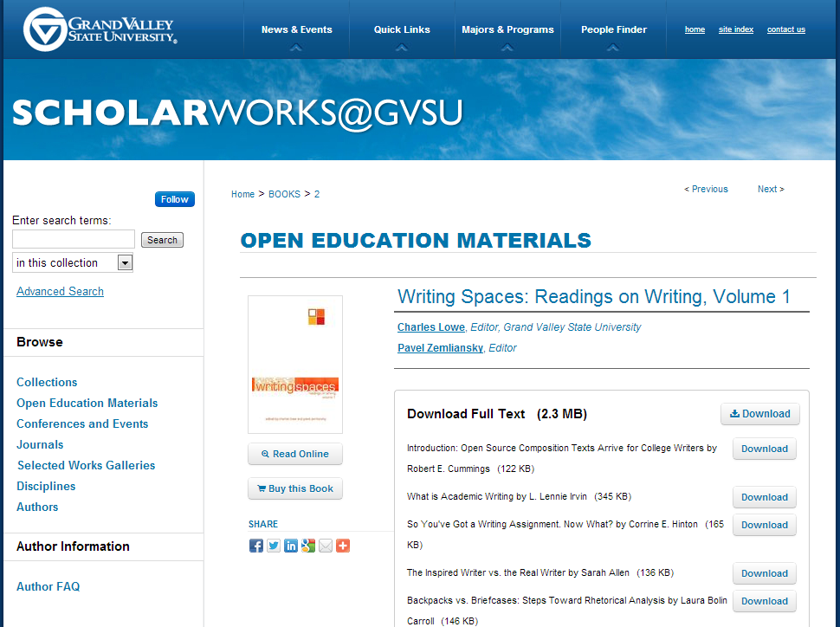
Task: Browse Open Education Materials in sidebar
Action: (87, 403)
